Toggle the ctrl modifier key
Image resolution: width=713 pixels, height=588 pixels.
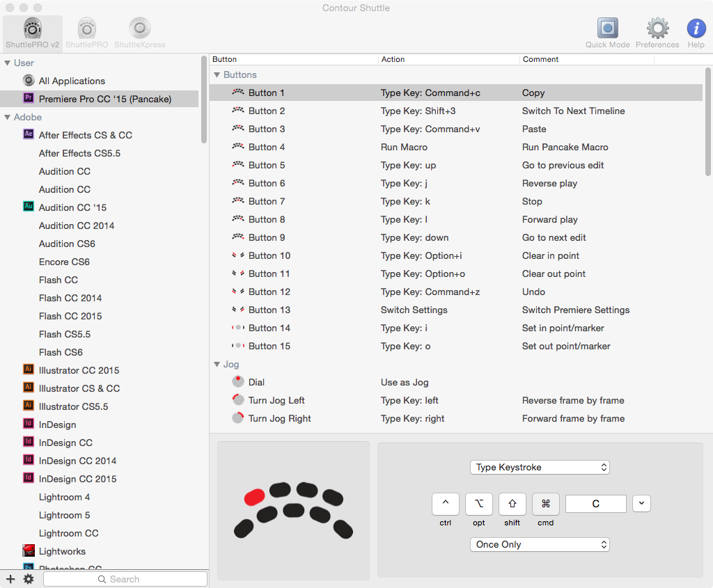[446, 504]
